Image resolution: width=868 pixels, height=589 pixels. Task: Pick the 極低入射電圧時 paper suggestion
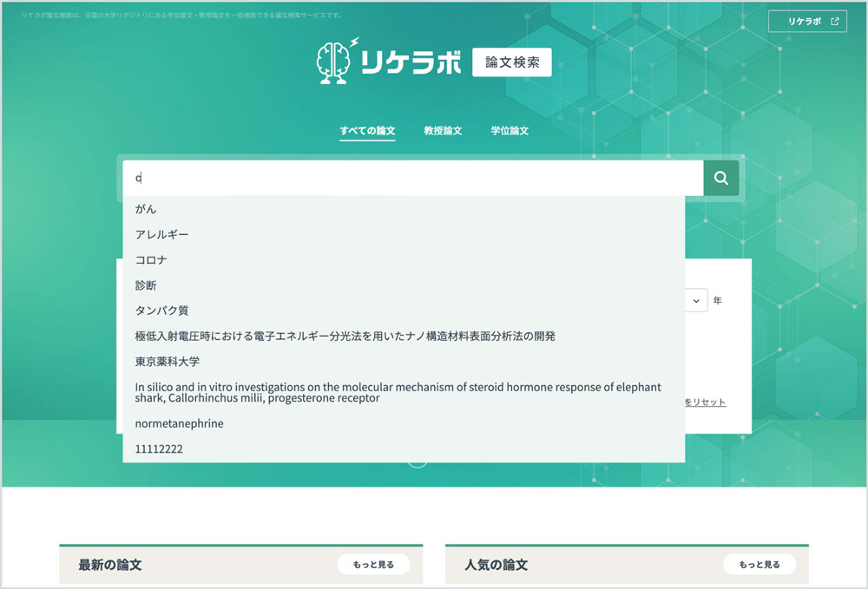click(x=404, y=337)
